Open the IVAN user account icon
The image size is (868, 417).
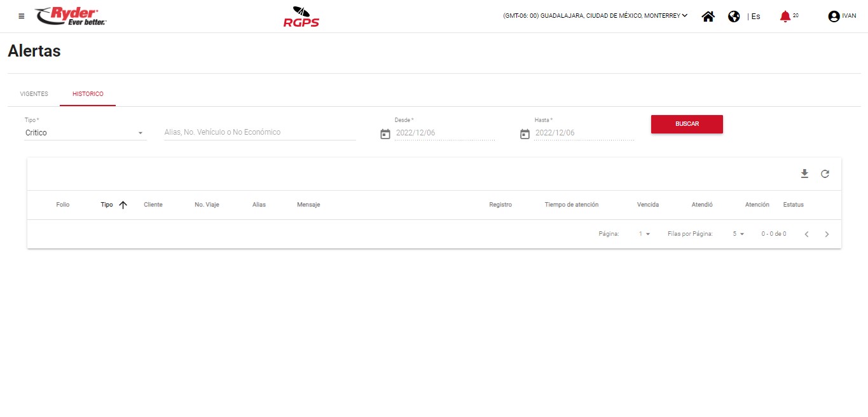834,17
